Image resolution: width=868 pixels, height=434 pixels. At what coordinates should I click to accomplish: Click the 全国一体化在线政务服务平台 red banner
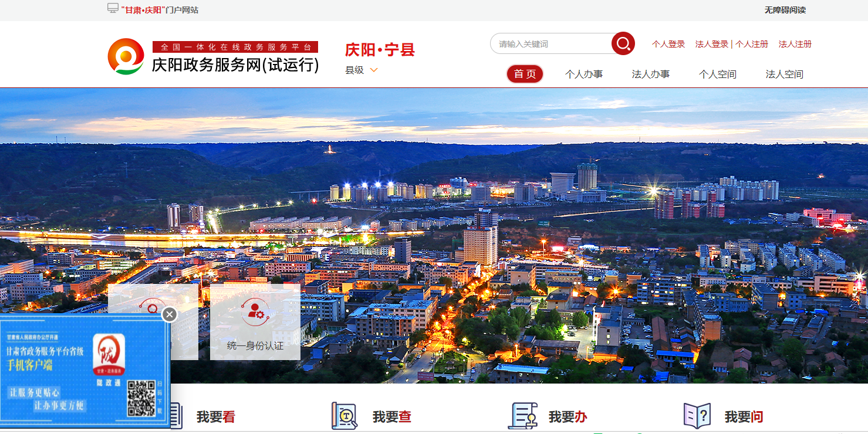235,47
